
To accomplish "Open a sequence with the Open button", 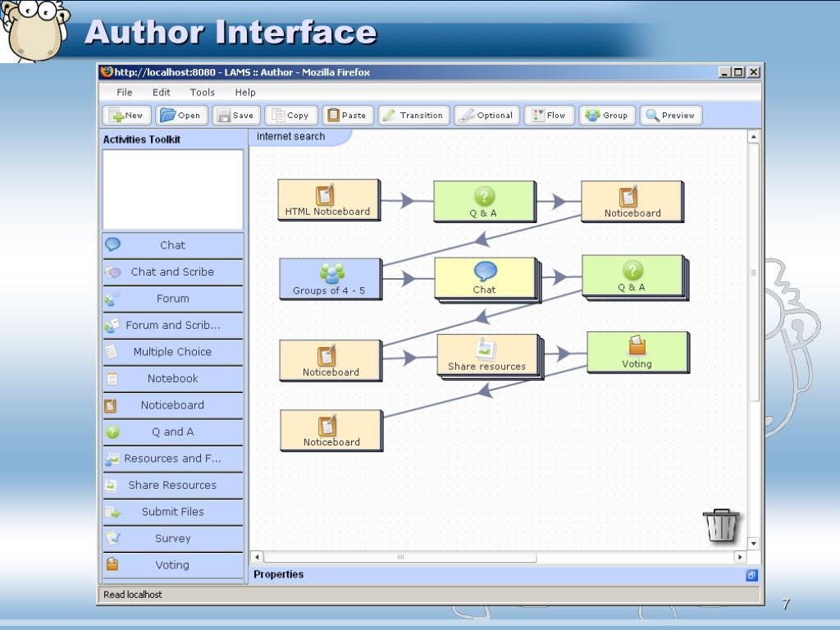I will coord(181,115).
